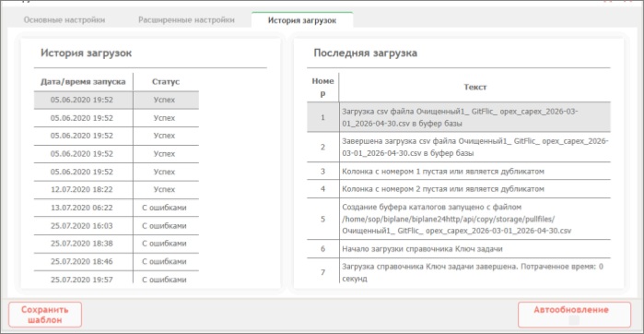Click log row number 1 cell
644x334 pixels.
pyautogui.click(x=322, y=117)
